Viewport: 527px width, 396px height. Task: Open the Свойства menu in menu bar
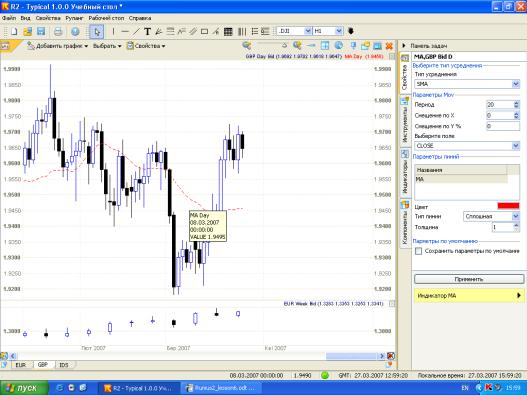coord(48,18)
